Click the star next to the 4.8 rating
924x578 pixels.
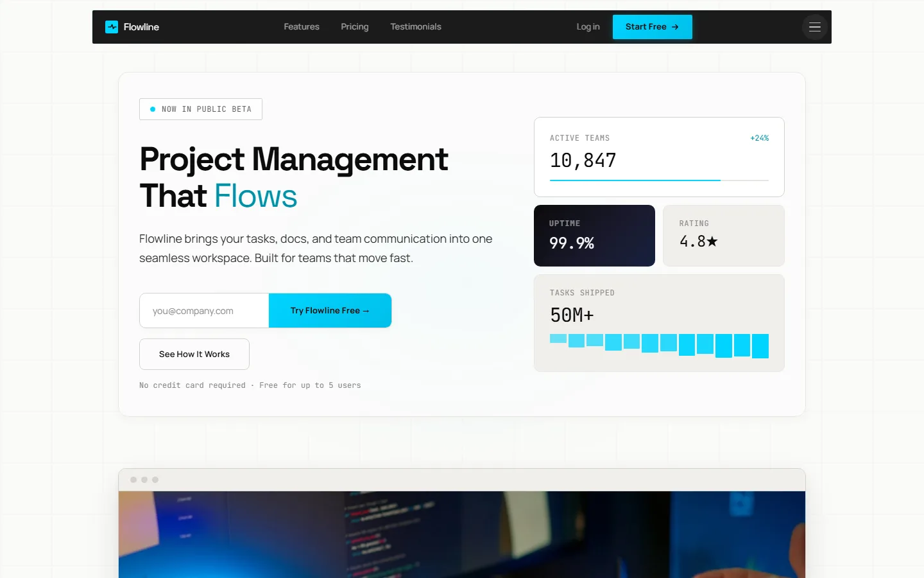(714, 241)
